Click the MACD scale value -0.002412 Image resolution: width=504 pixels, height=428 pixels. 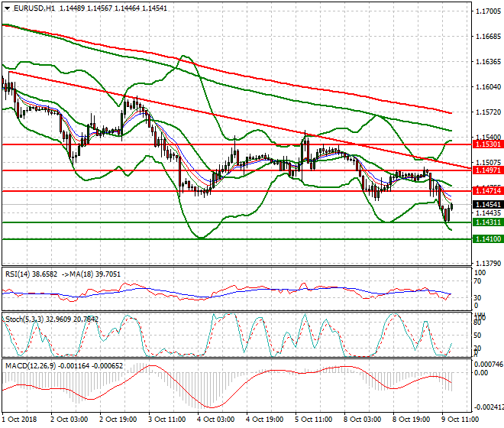click(x=489, y=407)
